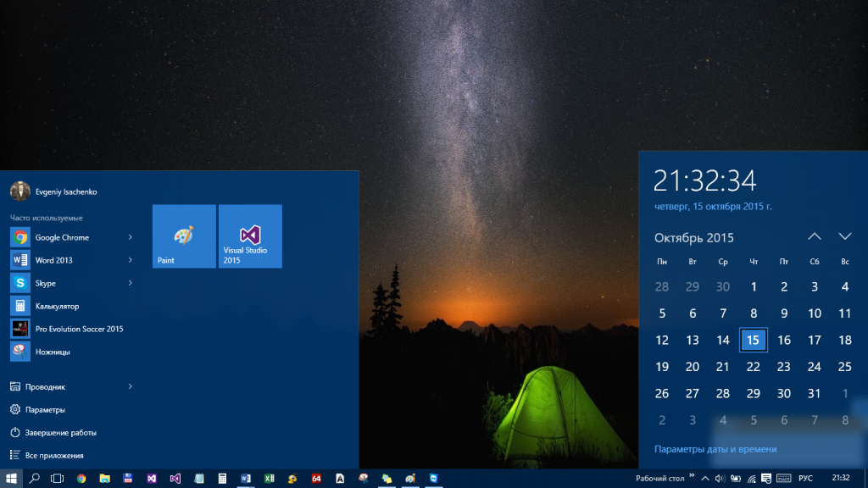This screenshot has width=868, height=488.
Task: Expand Word 2013 jump list arrow
Action: pyautogui.click(x=130, y=260)
